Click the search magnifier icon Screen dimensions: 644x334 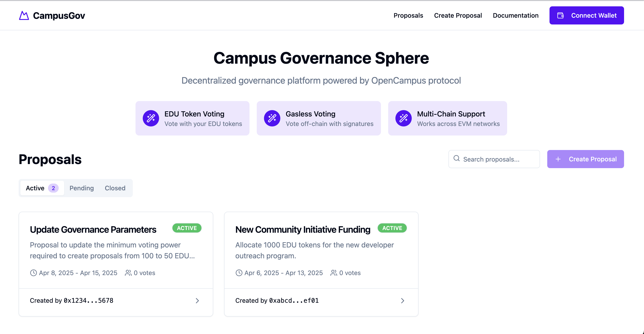457,159
